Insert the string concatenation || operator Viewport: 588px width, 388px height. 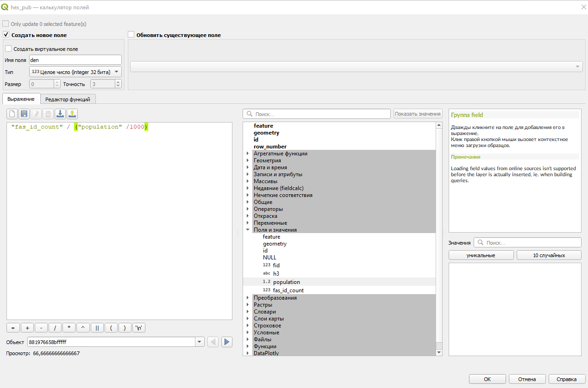tap(97, 328)
